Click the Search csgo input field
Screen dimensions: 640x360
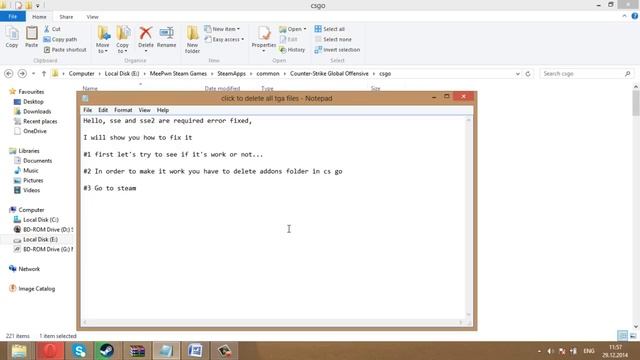pyautogui.click(x=586, y=73)
